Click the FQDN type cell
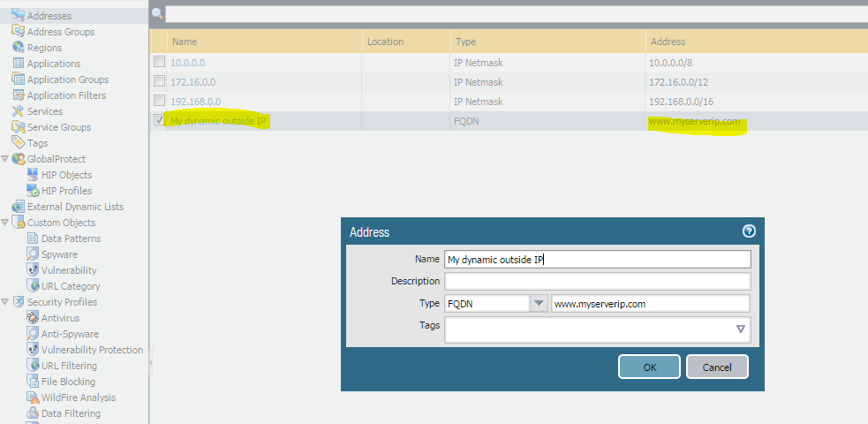Viewport: 868px width, 424px height. point(548,121)
